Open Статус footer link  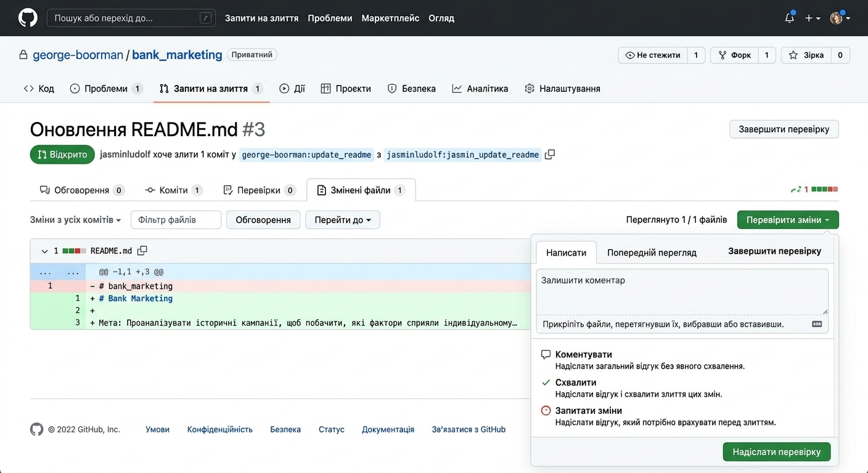point(332,429)
